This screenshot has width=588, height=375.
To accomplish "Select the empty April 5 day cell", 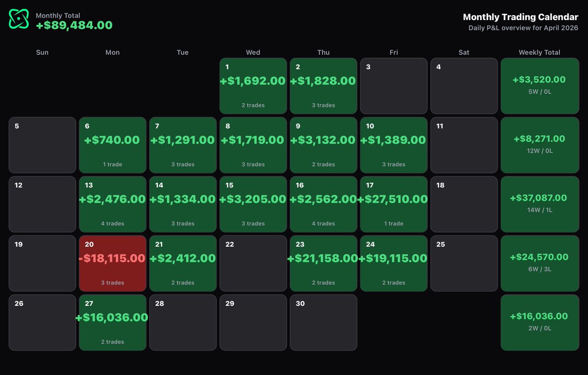I will click(x=42, y=145).
